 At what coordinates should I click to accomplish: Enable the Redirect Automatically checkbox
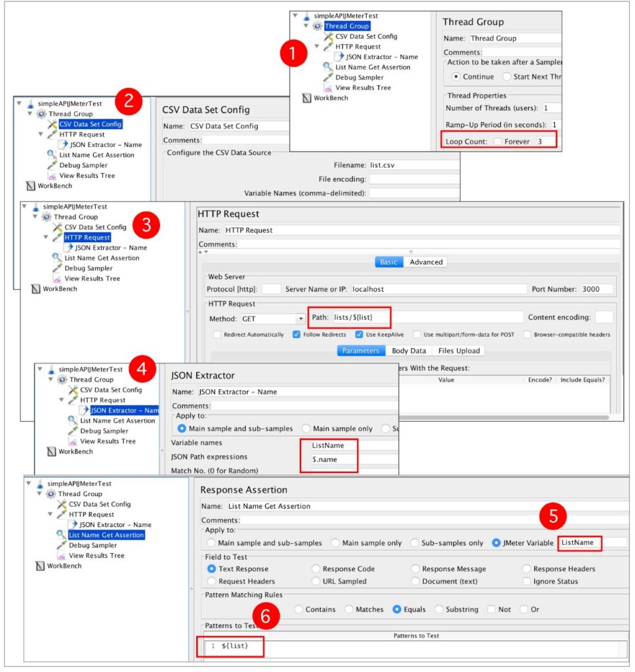click(217, 334)
